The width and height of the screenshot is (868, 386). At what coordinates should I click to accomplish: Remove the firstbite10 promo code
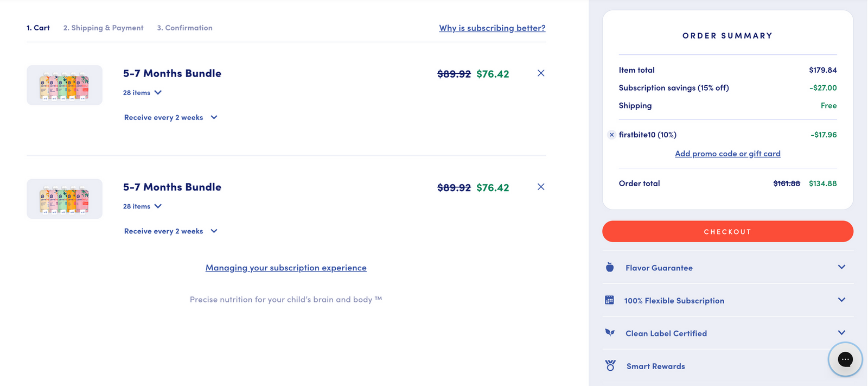coord(611,135)
